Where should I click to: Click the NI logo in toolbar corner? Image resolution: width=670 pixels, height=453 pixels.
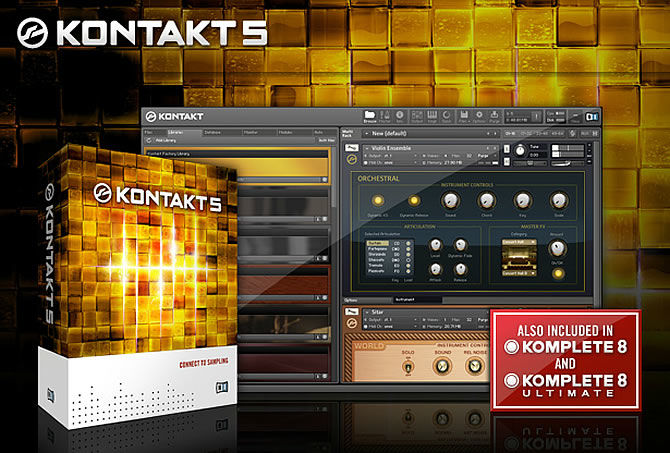click(592, 116)
